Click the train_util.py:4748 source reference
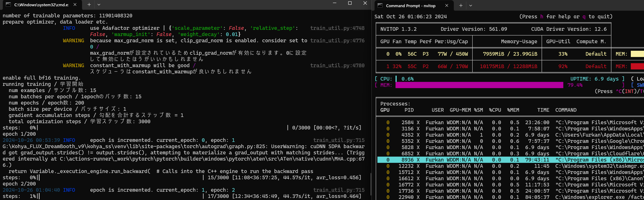Viewport: 644px width, 200px height. 337,28
